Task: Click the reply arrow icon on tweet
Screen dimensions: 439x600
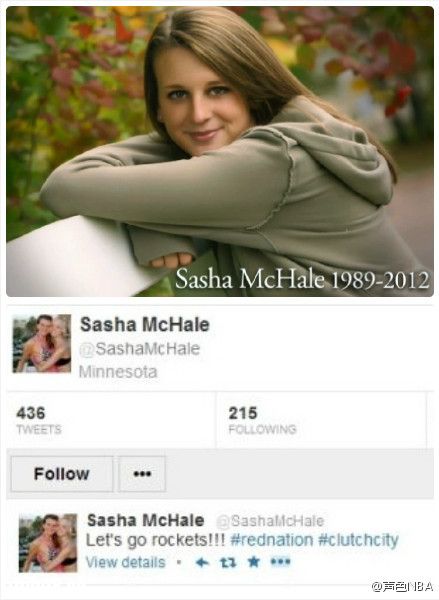Action: click(202, 562)
